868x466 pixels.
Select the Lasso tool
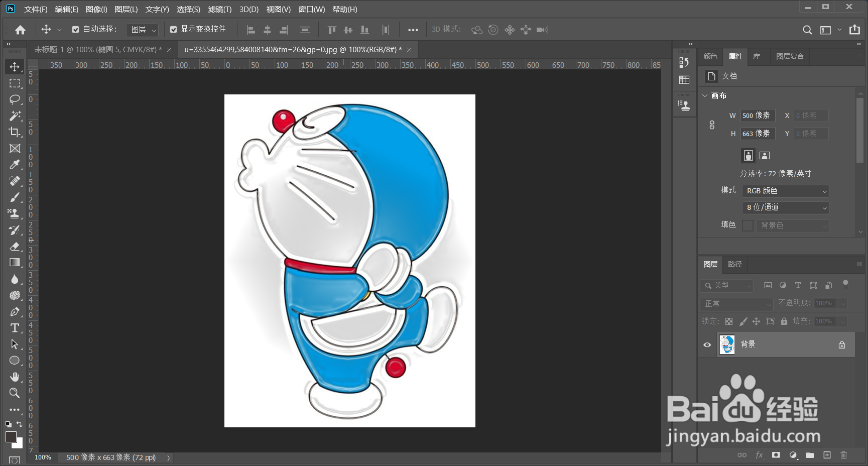15,99
